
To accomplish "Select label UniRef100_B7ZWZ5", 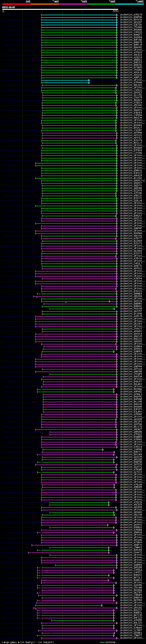I will click(x=131, y=67).
